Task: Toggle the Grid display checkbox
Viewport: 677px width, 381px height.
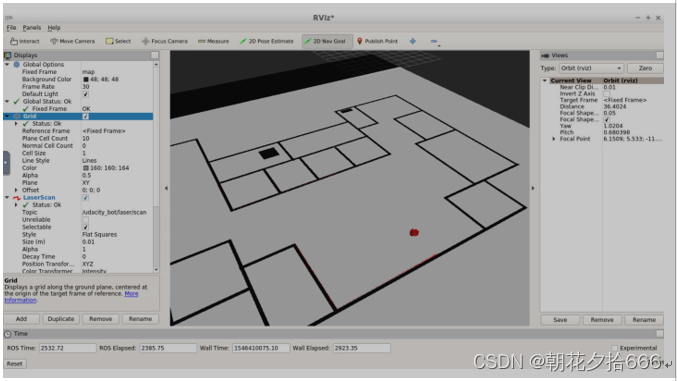Action: click(x=85, y=116)
